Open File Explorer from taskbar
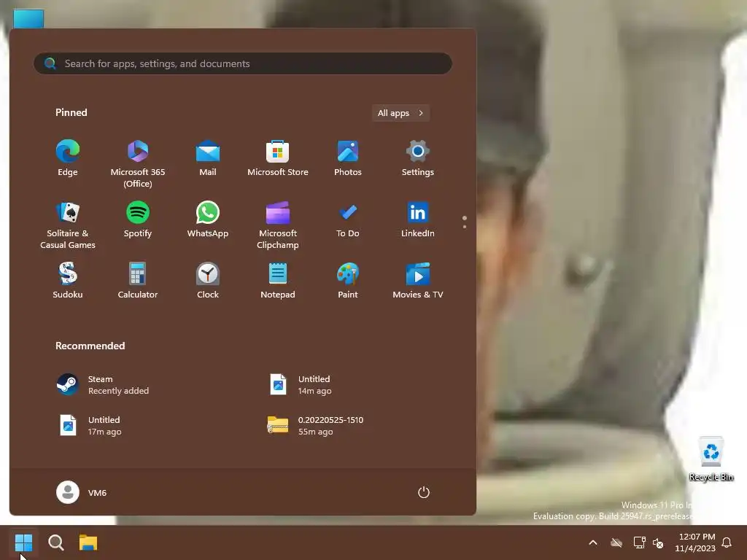Image resolution: width=747 pixels, height=560 pixels. point(88,542)
